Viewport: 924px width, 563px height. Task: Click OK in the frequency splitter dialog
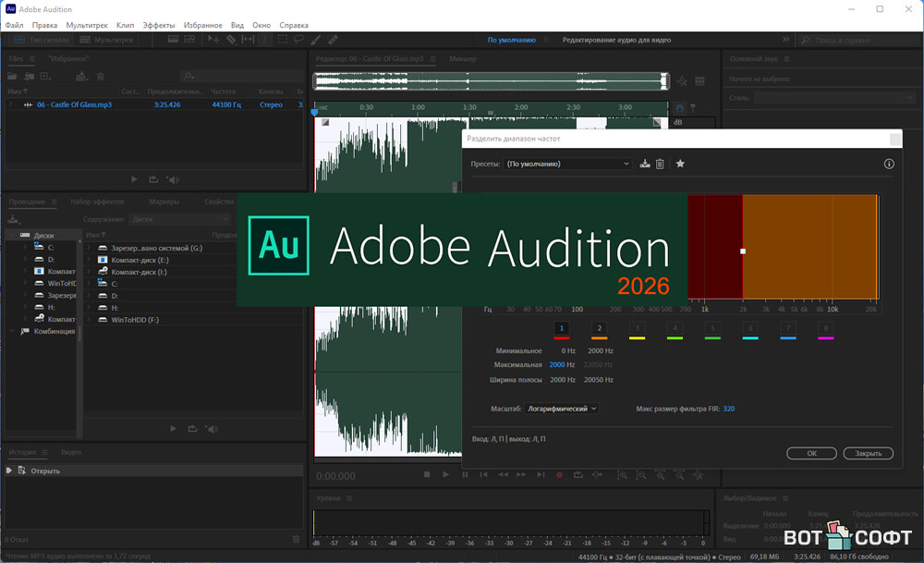811,453
